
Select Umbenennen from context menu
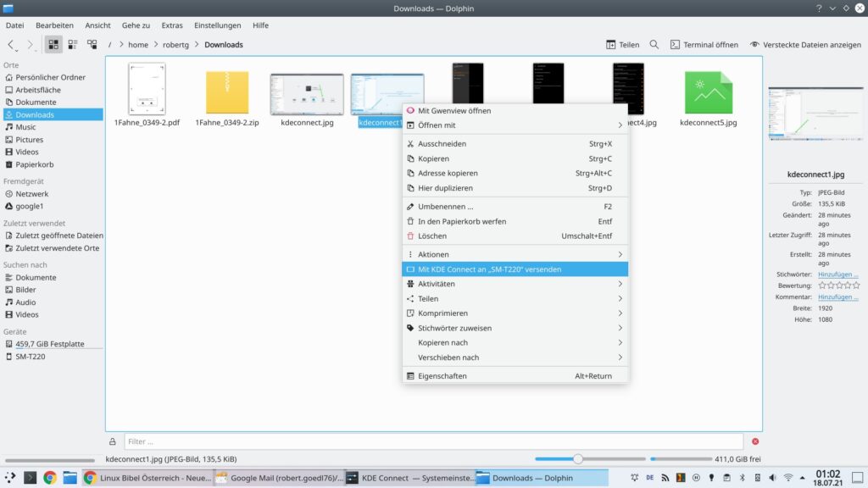pos(515,207)
